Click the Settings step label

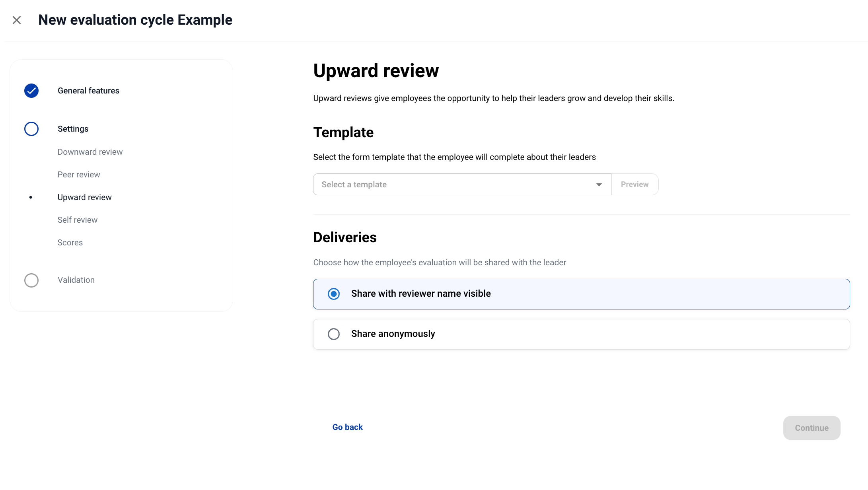tap(73, 129)
